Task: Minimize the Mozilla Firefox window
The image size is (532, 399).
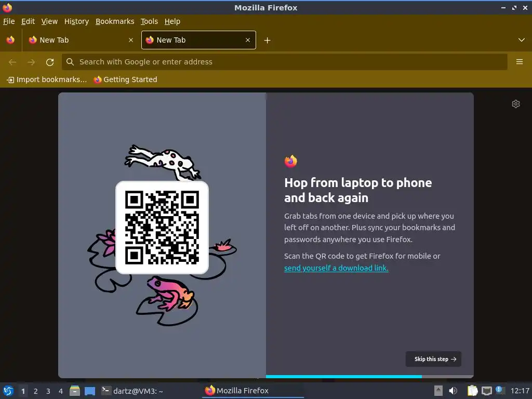Action: click(x=503, y=7)
